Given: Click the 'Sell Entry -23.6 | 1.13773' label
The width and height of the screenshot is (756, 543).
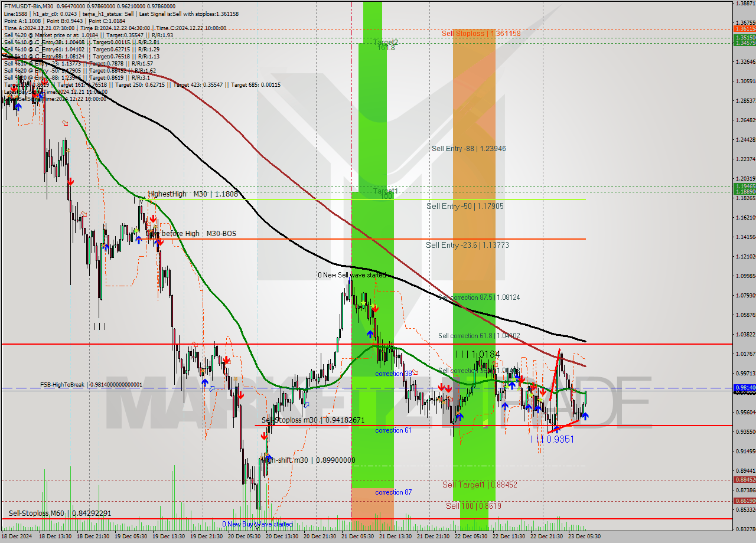Looking at the screenshot, I should (x=467, y=245).
